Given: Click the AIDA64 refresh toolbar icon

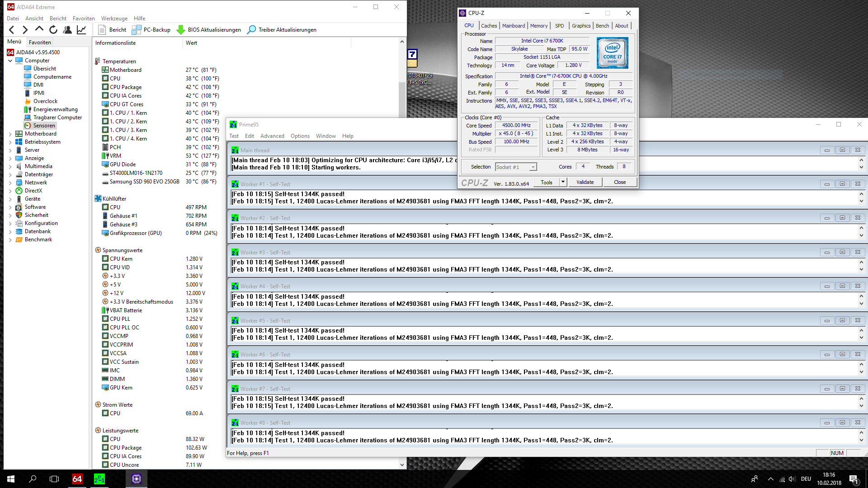Looking at the screenshot, I should tap(53, 30).
